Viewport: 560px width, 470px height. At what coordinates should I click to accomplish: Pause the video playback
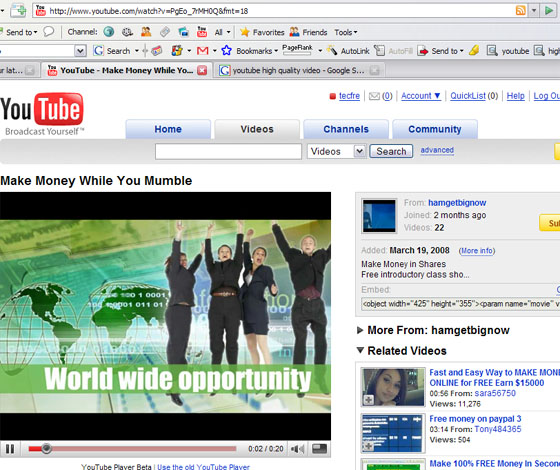10,449
